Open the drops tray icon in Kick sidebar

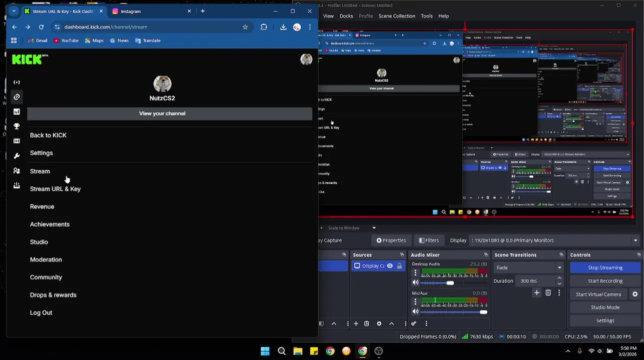17,185
